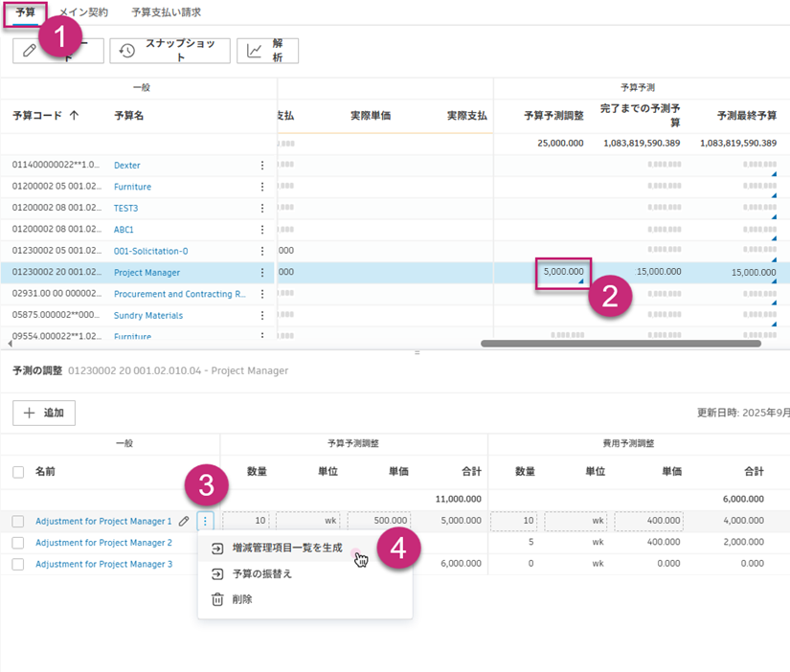
Task: Open the three-dot menu for Sundry Materials row
Action: (x=262, y=315)
